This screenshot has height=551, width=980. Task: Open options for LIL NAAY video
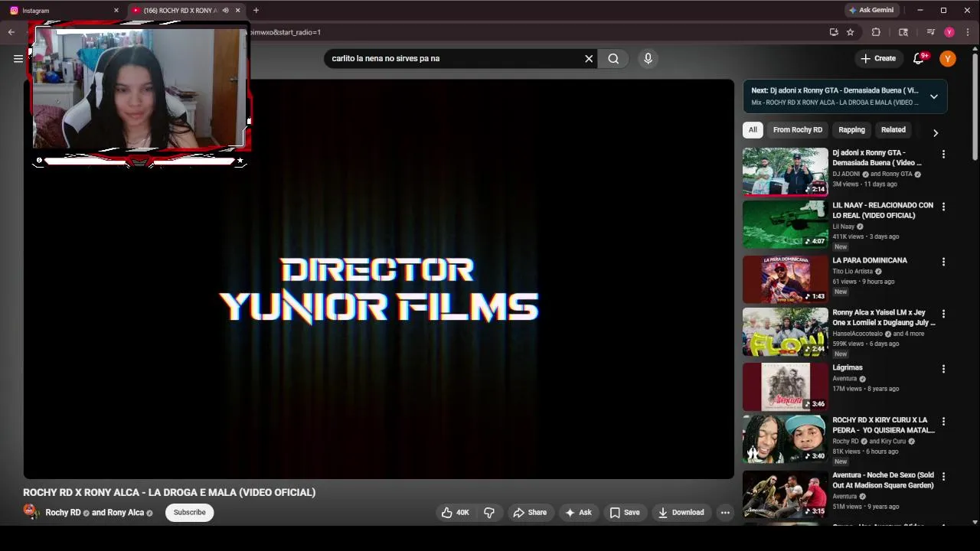click(943, 207)
